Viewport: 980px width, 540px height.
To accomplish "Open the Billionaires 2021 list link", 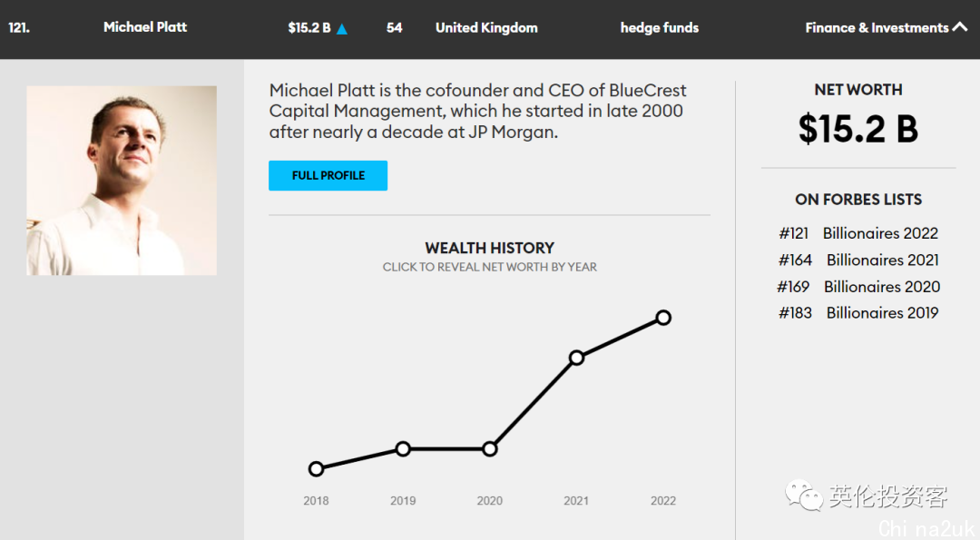I will click(883, 260).
